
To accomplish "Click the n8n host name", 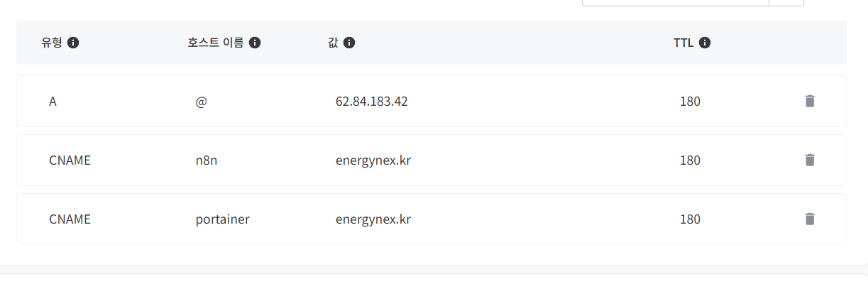I will click(x=205, y=160).
